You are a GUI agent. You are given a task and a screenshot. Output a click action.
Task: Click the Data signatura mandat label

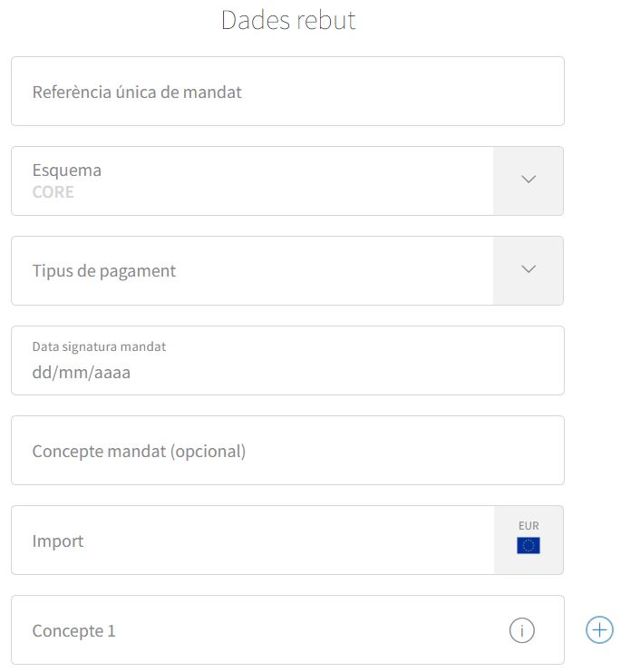pos(99,346)
